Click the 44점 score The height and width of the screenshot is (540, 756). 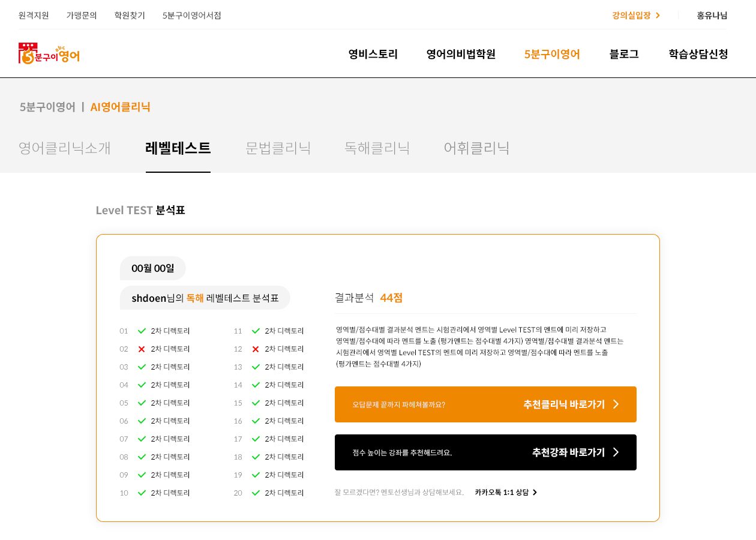tap(391, 298)
